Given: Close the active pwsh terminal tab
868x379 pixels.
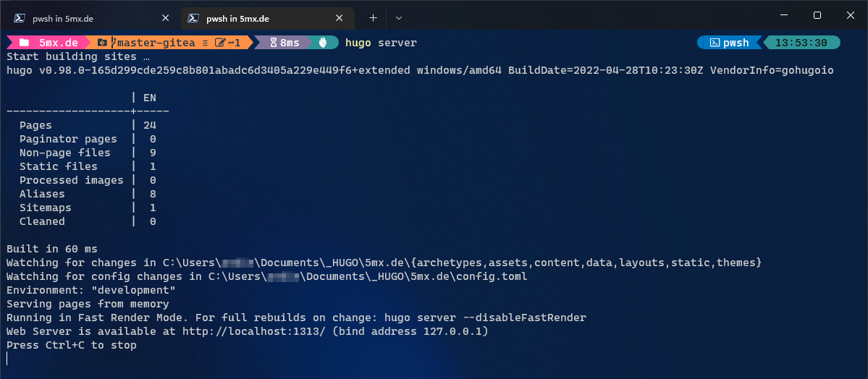Looking at the screenshot, I should tap(340, 18).
